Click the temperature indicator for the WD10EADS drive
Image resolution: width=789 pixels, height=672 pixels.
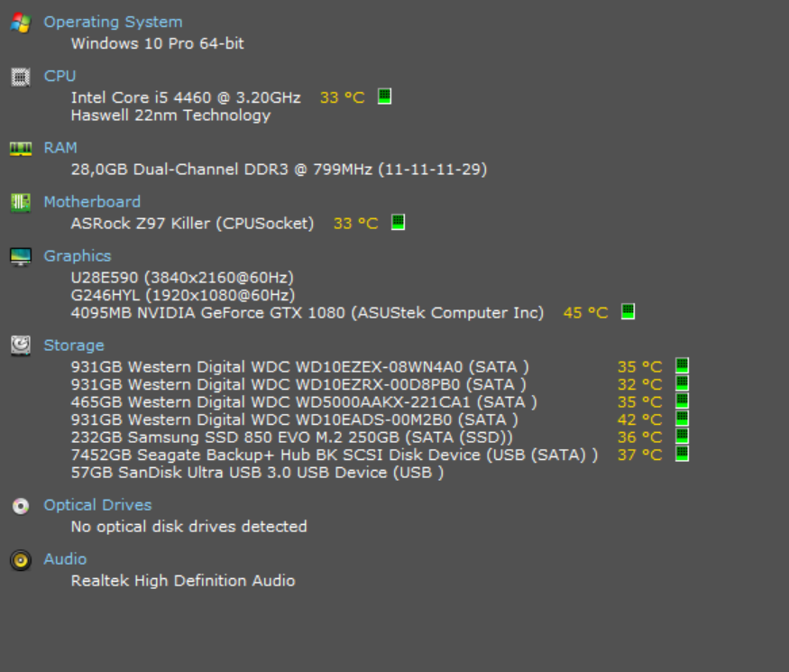click(683, 419)
